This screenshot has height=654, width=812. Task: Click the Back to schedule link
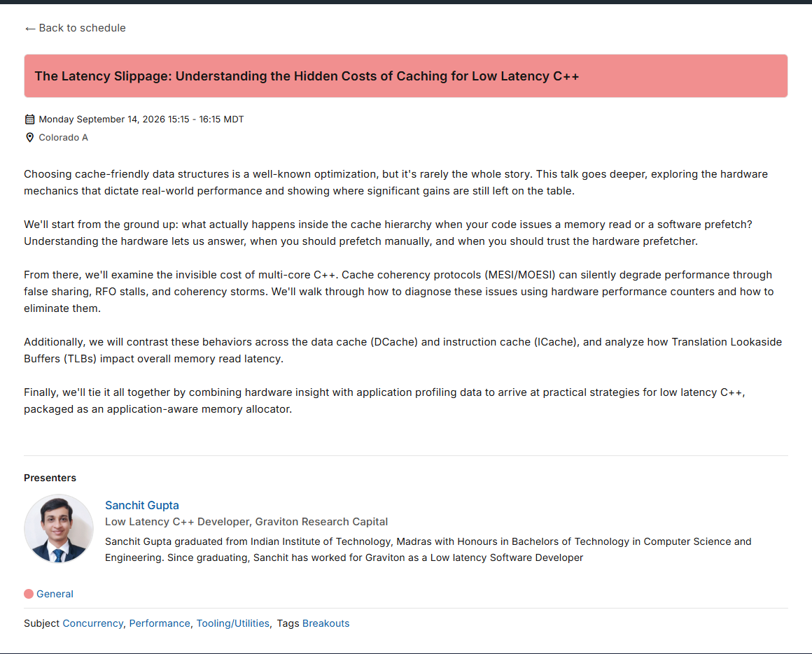[x=75, y=28]
